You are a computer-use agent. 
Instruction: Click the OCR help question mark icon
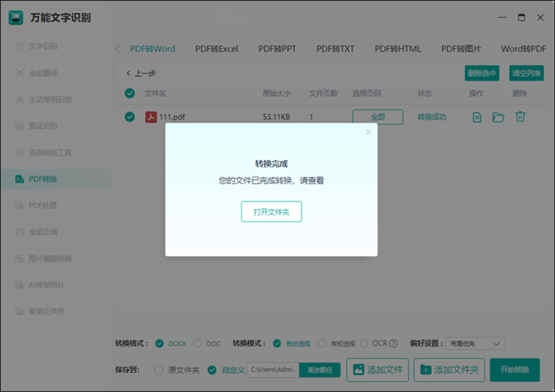tap(394, 344)
